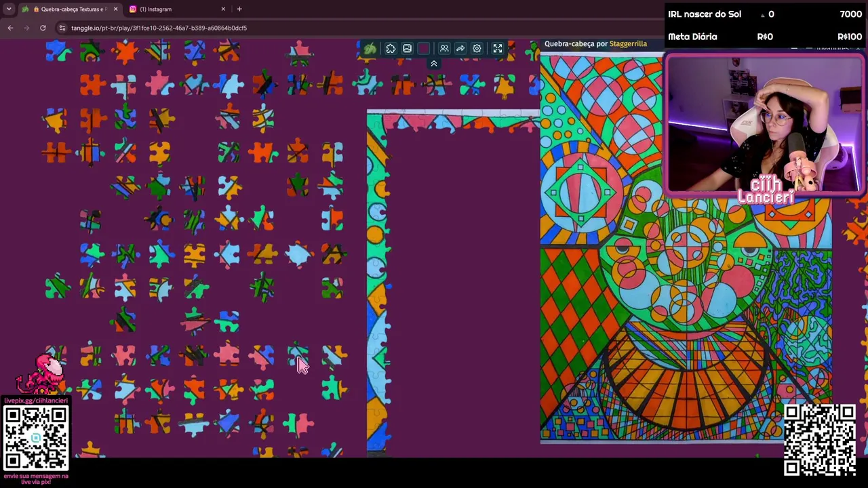Screen dimensions: 868x488
Task: Toggle fullscreen mode icon
Action: point(498,49)
